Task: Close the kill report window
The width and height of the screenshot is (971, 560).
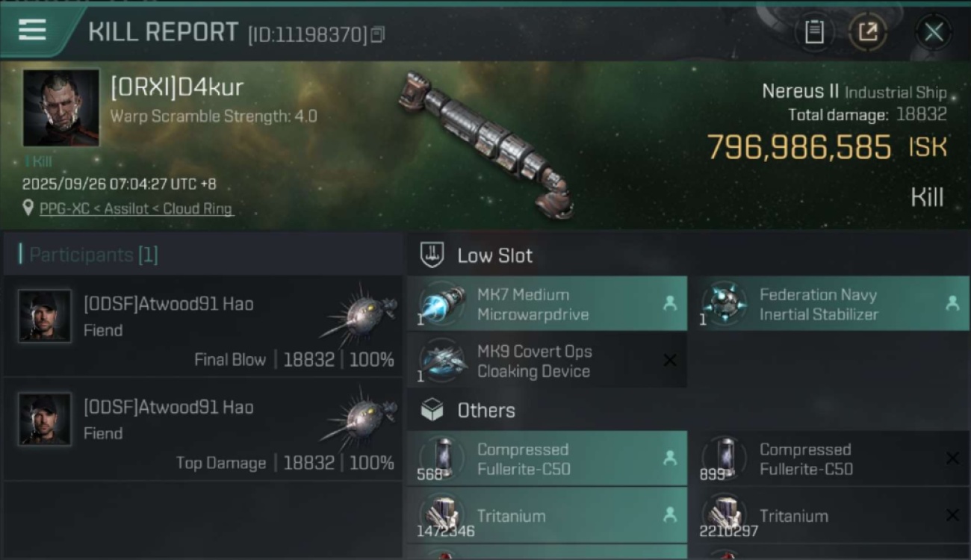Action: pyautogui.click(x=934, y=32)
